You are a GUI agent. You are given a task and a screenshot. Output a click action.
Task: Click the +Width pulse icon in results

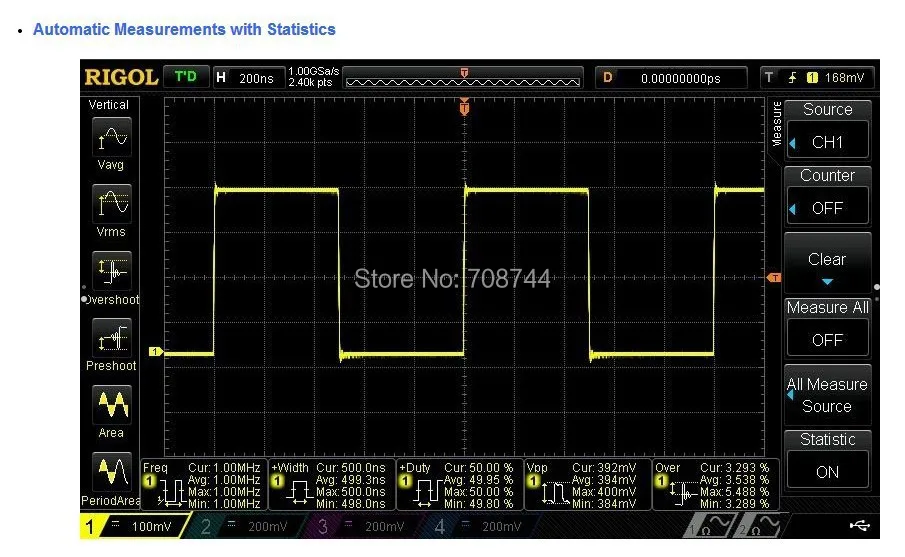(300, 494)
